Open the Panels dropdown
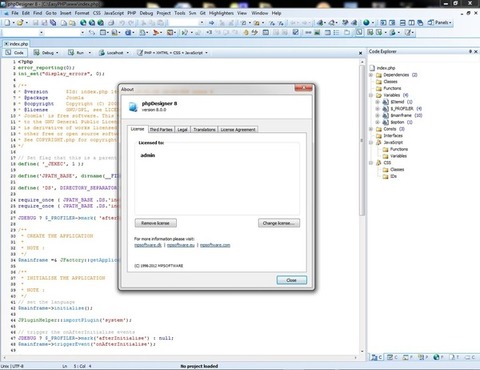Image resolution: width=480 pixels, height=370 pixels. [x=440, y=22]
